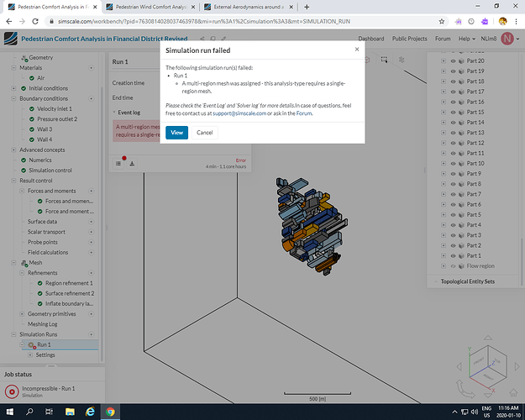Viewport: 525px width, 420px height.
Task: Toggle visibility of Part 8
Action: click(453, 184)
